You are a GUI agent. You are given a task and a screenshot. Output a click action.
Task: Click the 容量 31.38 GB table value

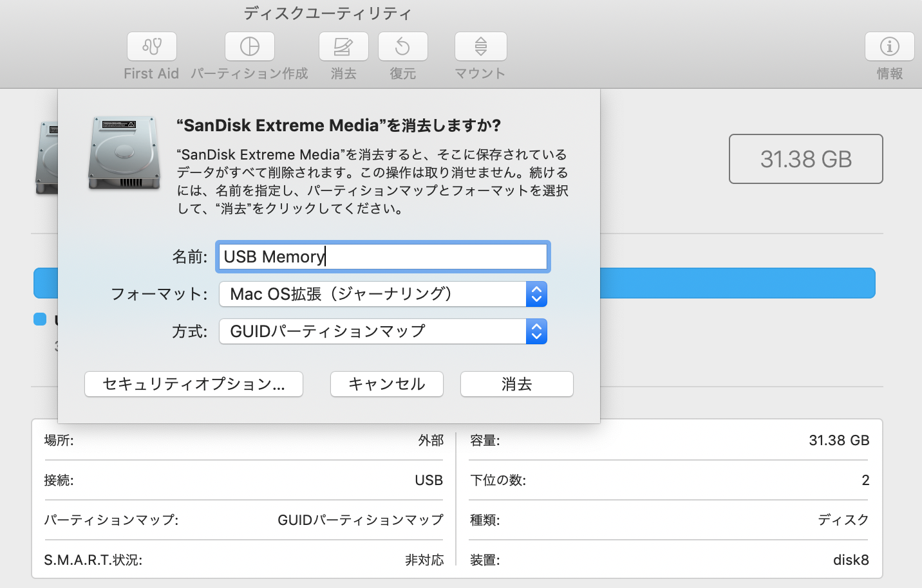pyautogui.click(x=839, y=441)
